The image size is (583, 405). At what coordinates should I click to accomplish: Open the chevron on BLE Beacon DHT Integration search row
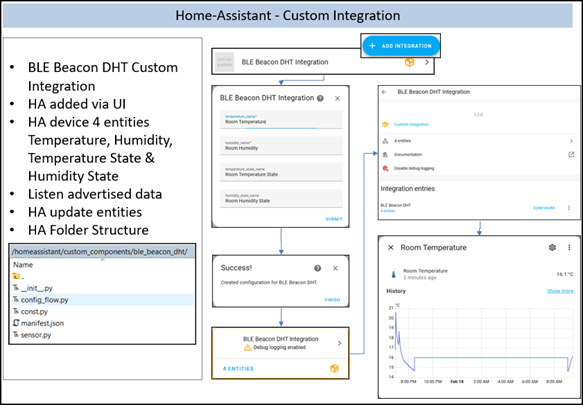[x=427, y=62]
